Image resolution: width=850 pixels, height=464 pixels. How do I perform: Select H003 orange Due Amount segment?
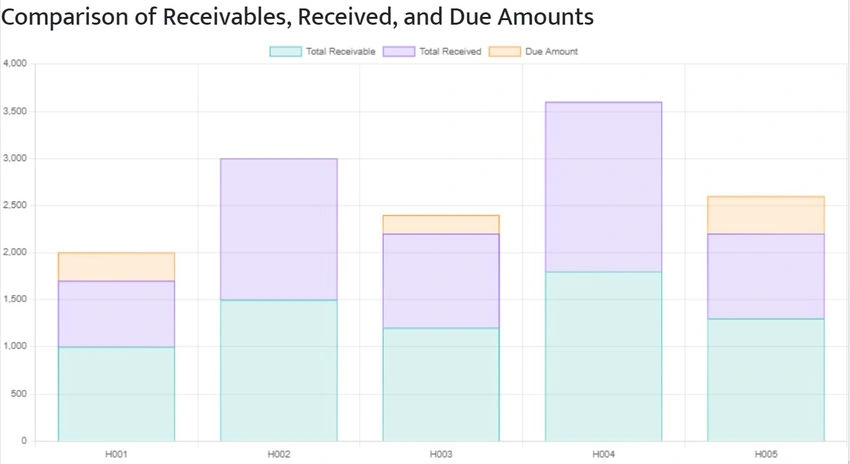tap(441, 224)
